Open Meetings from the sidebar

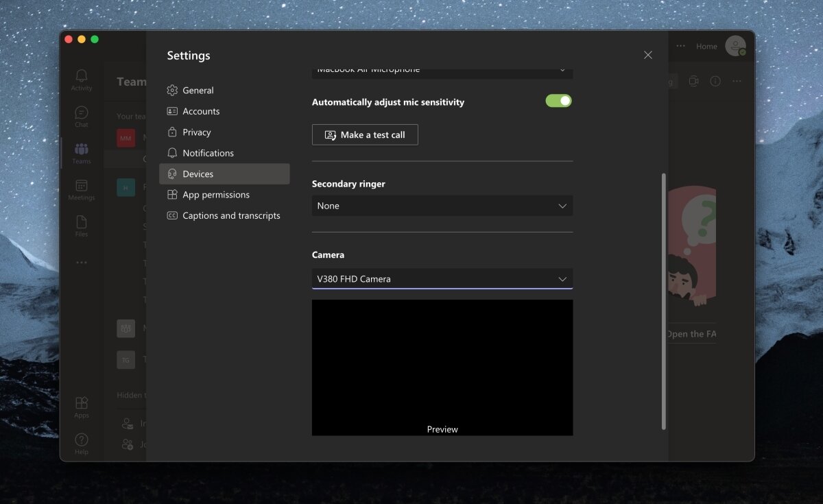pyautogui.click(x=81, y=191)
